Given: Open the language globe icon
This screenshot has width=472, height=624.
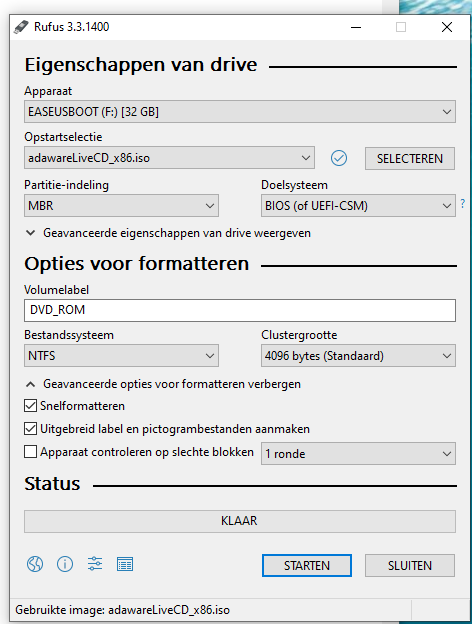Looking at the screenshot, I should click(x=35, y=564).
